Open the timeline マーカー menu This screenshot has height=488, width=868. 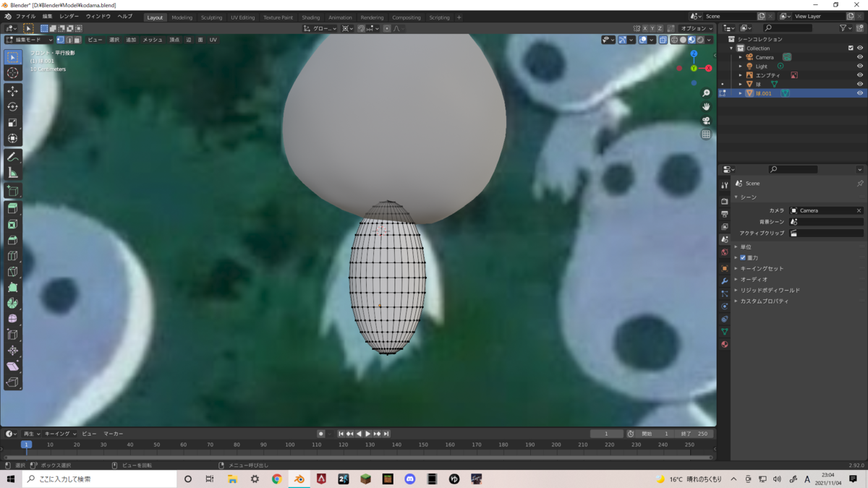[113, 434]
